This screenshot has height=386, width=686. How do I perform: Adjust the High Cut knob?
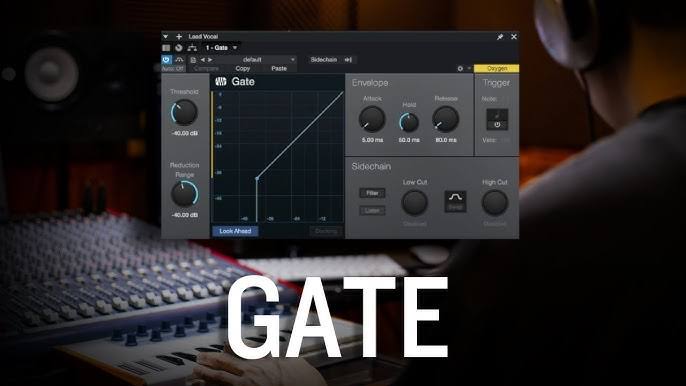[495, 203]
